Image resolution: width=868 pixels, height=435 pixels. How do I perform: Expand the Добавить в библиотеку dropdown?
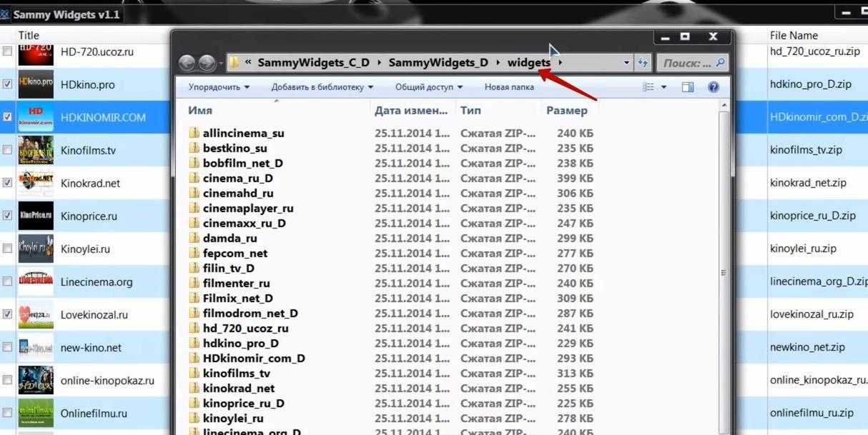pos(322,87)
